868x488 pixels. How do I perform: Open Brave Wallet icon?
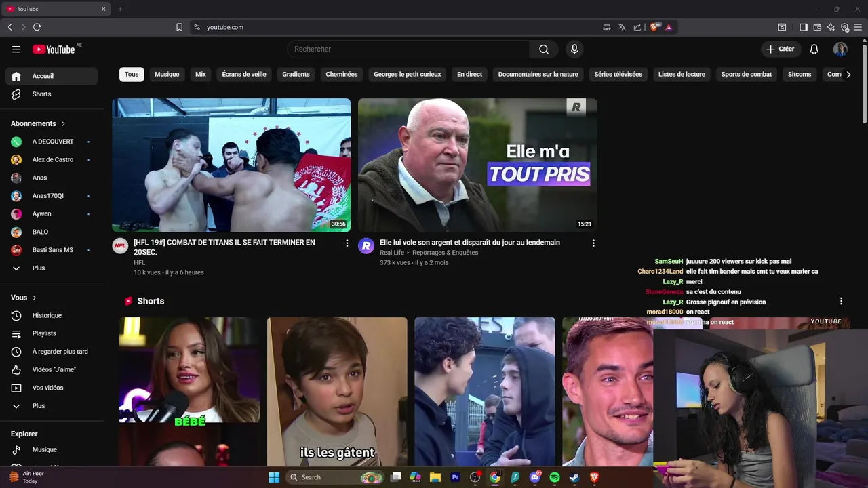tap(817, 27)
